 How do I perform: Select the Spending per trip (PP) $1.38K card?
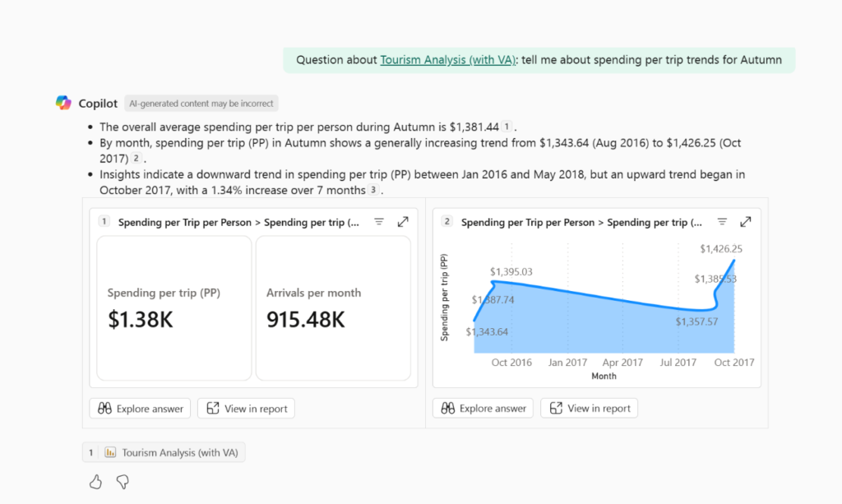pos(174,308)
